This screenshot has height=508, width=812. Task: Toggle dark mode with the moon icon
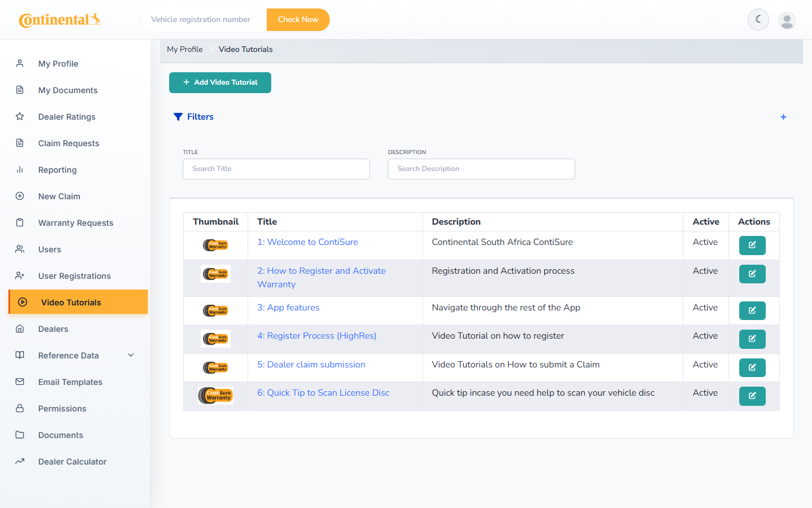click(758, 19)
